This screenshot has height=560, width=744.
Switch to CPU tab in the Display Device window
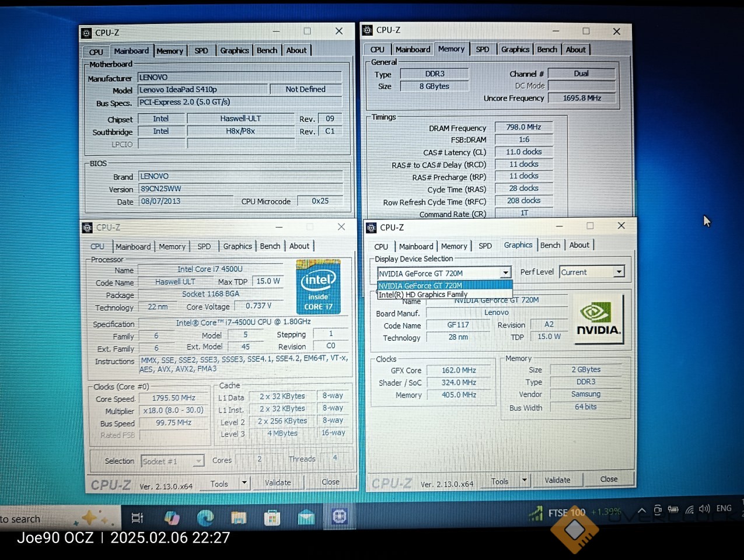click(381, 247)
